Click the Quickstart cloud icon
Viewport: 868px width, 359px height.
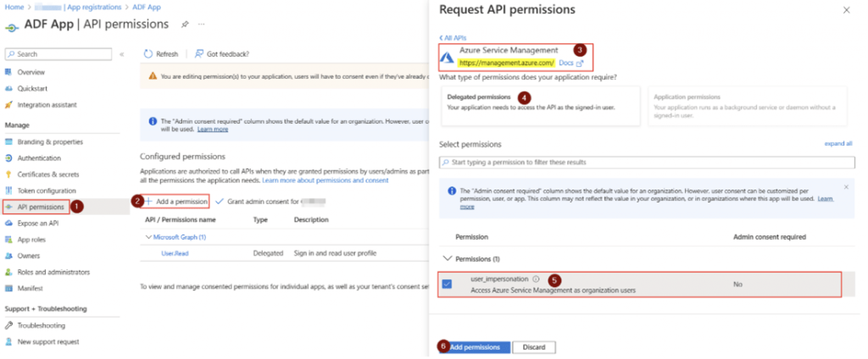pos(8,89)
